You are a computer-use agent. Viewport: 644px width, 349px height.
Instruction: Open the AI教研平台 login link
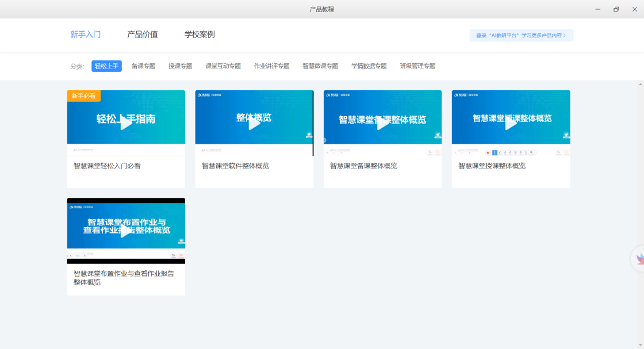(x=521, y=35)
